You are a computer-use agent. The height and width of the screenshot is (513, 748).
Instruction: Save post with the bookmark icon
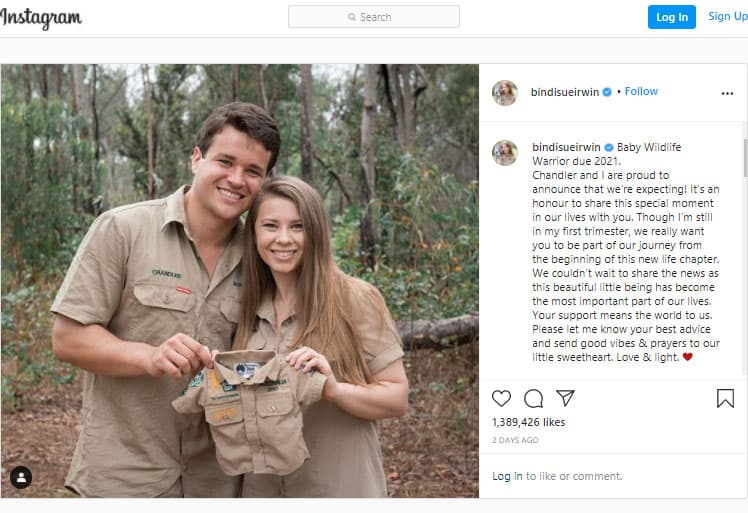coord(725,398)
